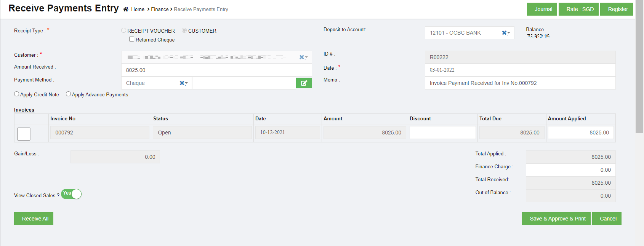The height and width of the screenshot is (246, 644).
Task: Click the green edit cheque details icon
Action: (304, 83)
